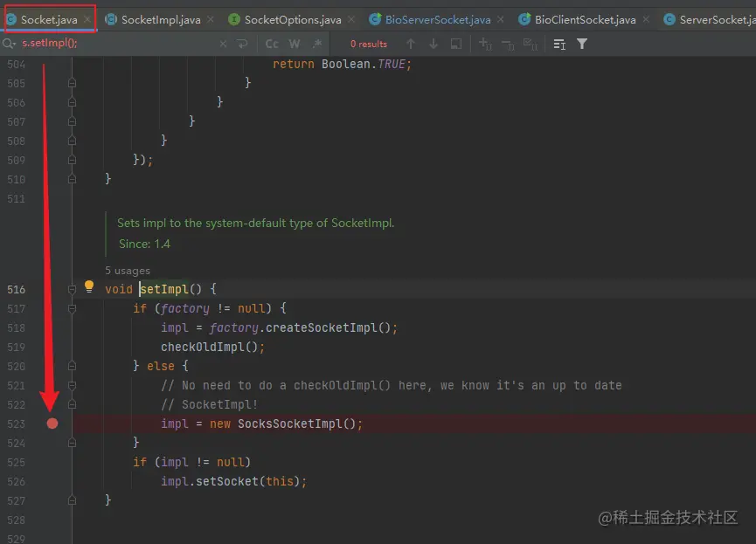Insert new line in search field
Image resolution: width=756 pixels, height=544 pixels.
click(242, 44)
